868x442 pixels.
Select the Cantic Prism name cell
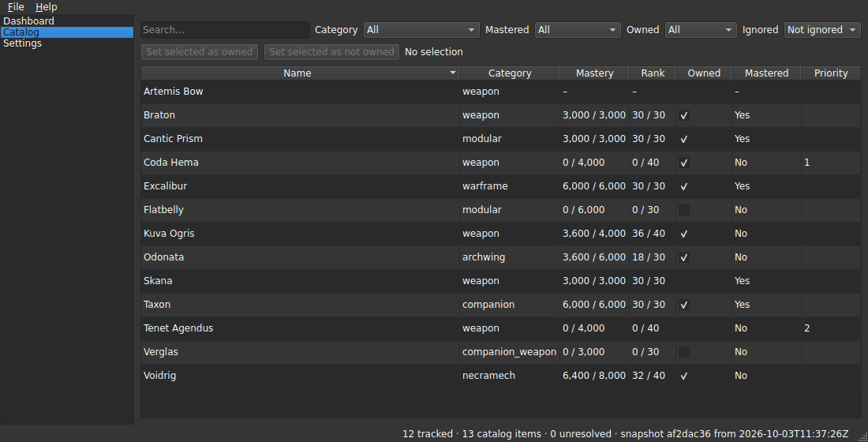coord(300,139)
